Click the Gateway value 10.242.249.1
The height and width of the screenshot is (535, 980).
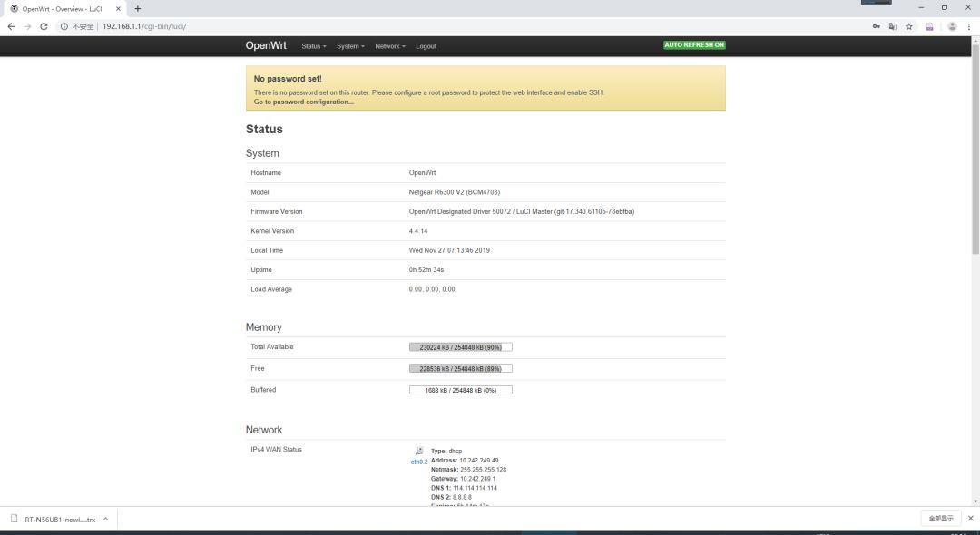pos(477,479)
